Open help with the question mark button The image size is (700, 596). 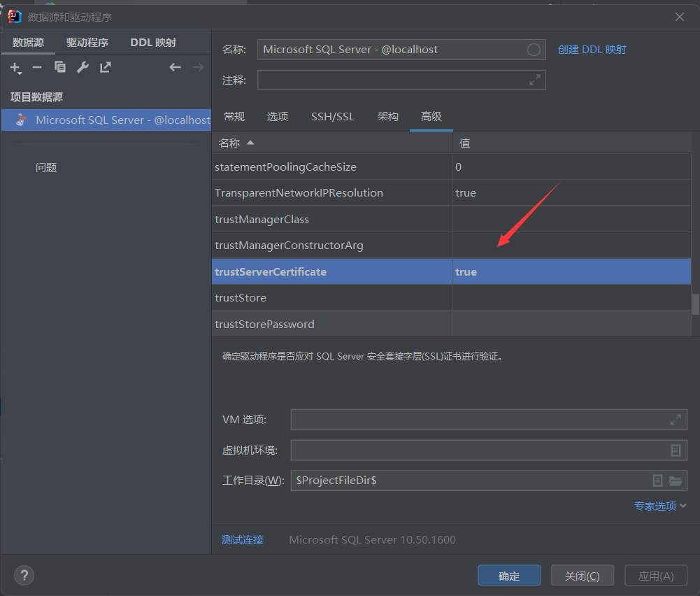point(24,576)
